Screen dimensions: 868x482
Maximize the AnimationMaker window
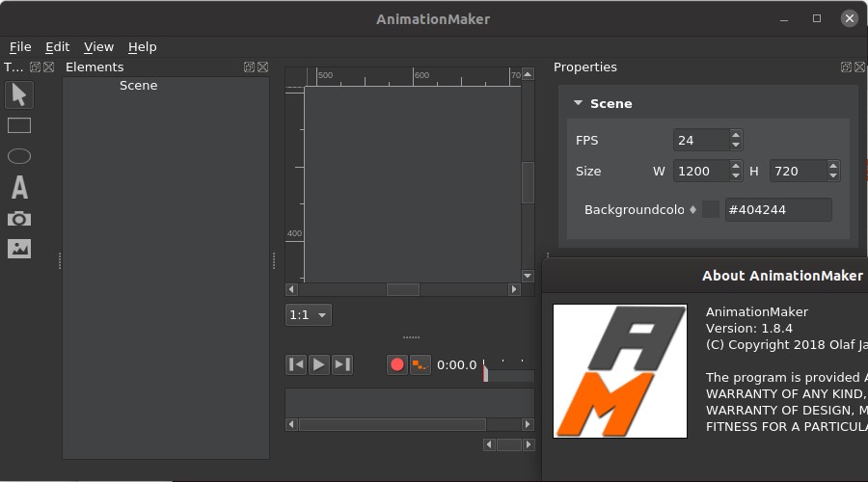(x=817, y=18)
